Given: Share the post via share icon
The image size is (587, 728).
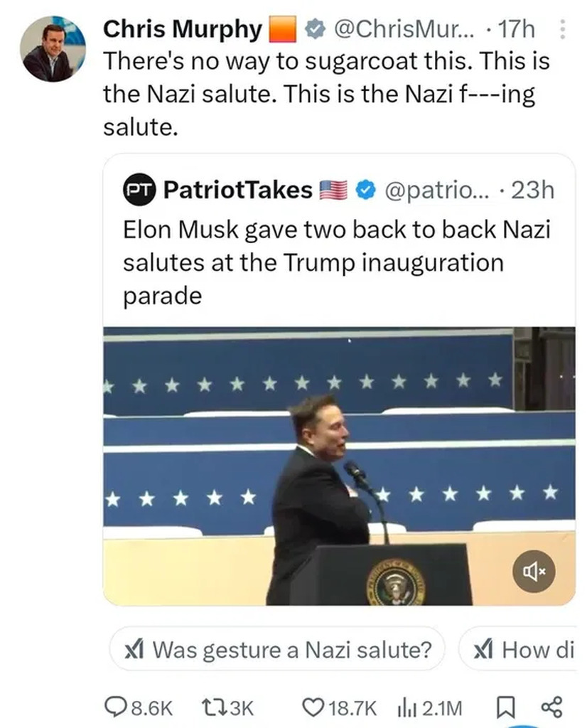Looking at the screenshot, I should pos(551,707).
